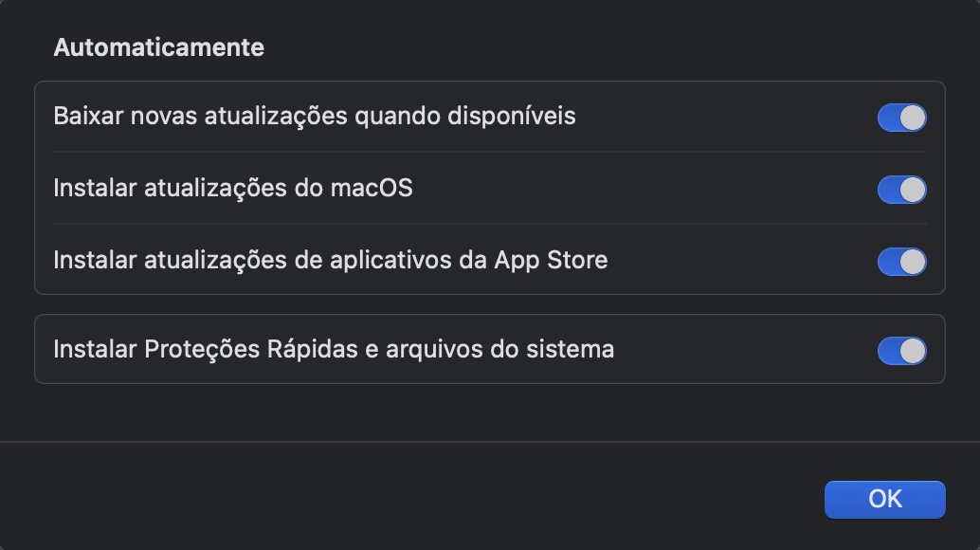Click the top settings group panel
This screenshot has width=980, height=550.
[x=489, y=188]
